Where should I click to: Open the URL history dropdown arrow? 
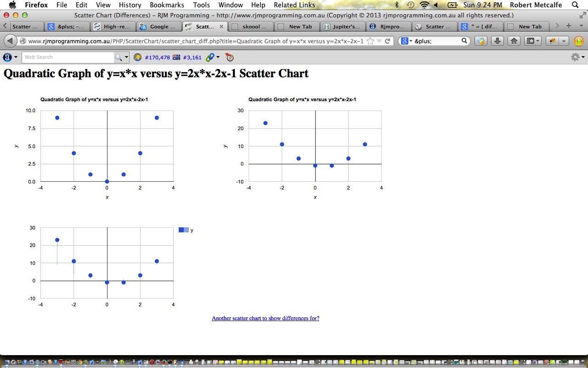[x=379, y=41]
